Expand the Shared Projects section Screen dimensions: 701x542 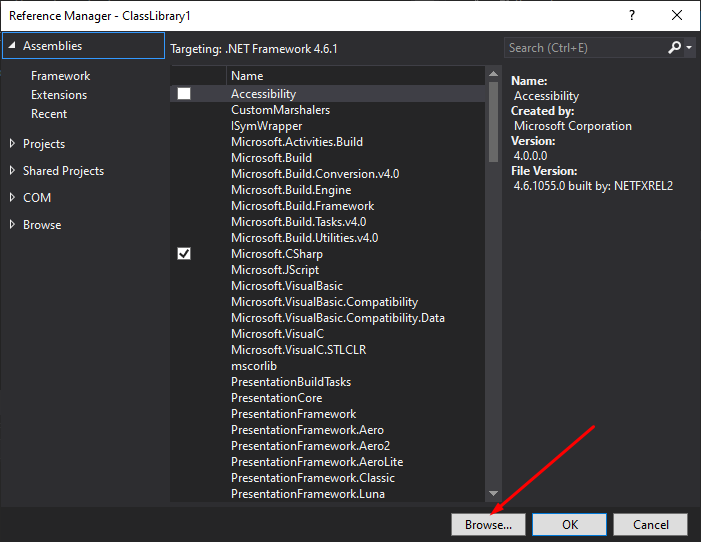[x=12, y=171]
